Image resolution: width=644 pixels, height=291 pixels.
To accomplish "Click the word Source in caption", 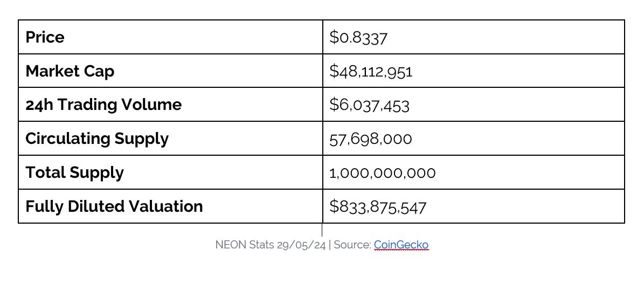I will [x=352, y=245].
